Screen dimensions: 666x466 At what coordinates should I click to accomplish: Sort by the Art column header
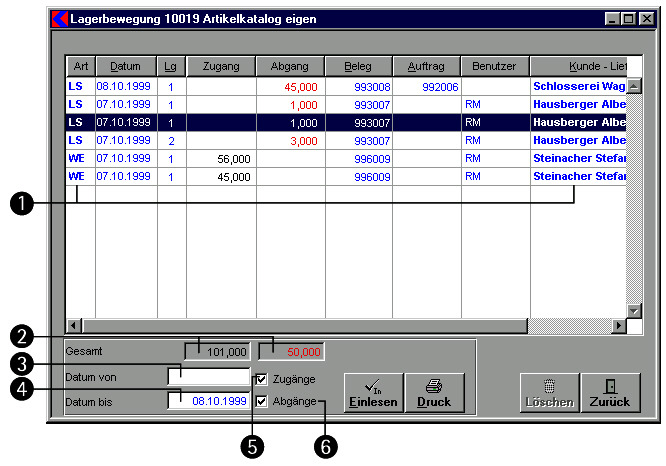pos(81,66)
